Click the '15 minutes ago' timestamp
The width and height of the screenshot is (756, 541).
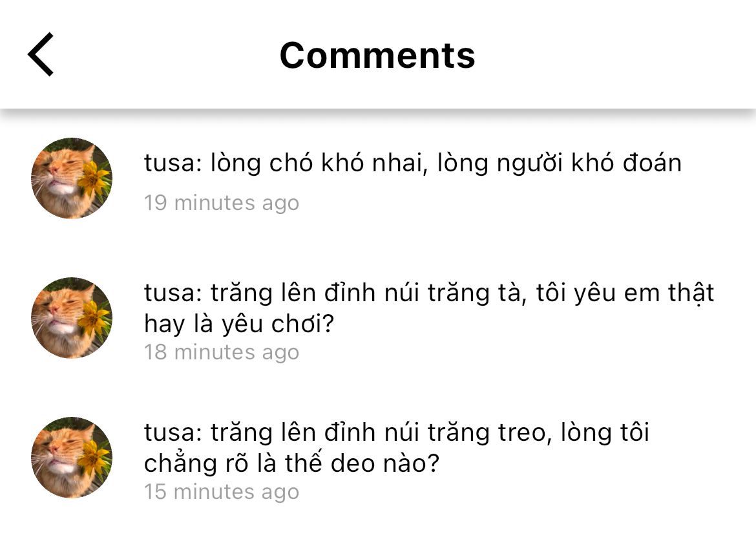(x=222, y=492)
